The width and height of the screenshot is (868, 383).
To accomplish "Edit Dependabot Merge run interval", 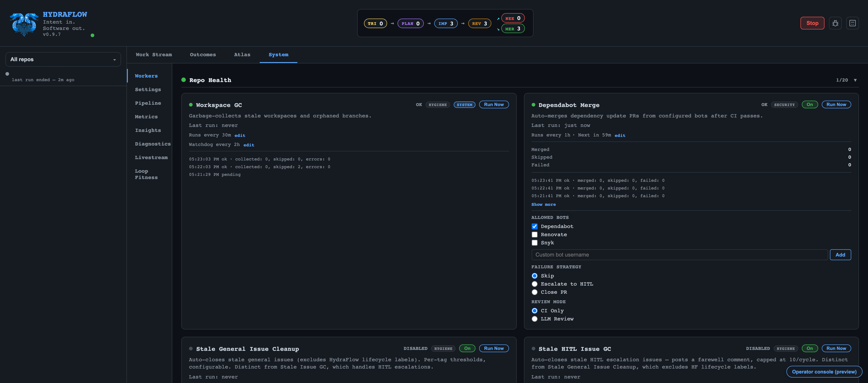I will point(620,136).
